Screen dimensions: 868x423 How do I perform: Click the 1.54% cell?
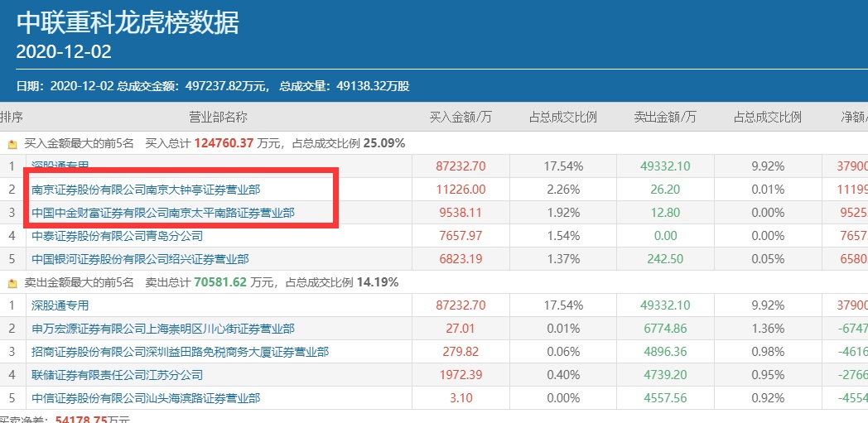coord(563,236)
